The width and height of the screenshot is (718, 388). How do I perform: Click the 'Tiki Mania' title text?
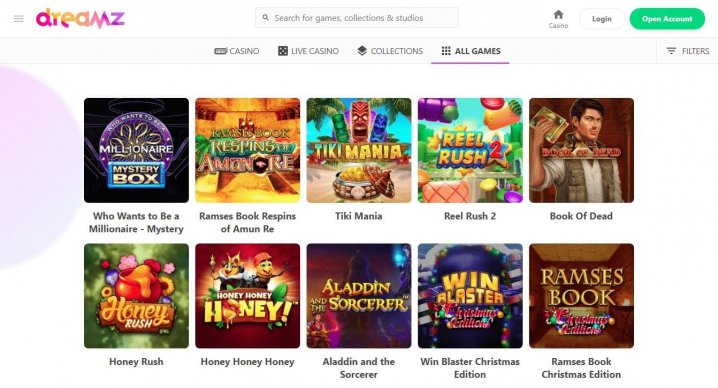tap(359, 216)
